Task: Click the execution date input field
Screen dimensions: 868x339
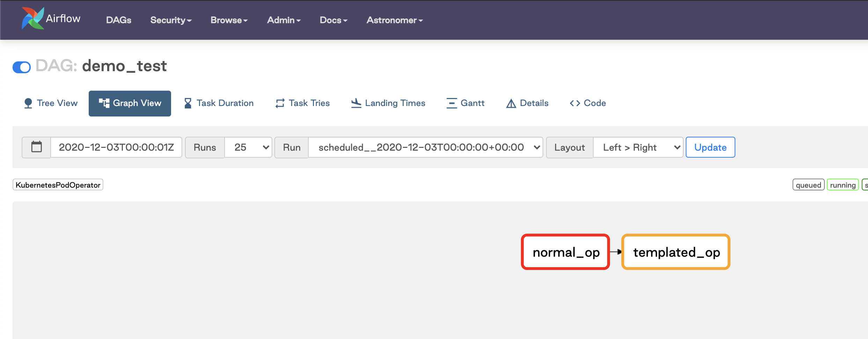Action: [x=116, y=147]
